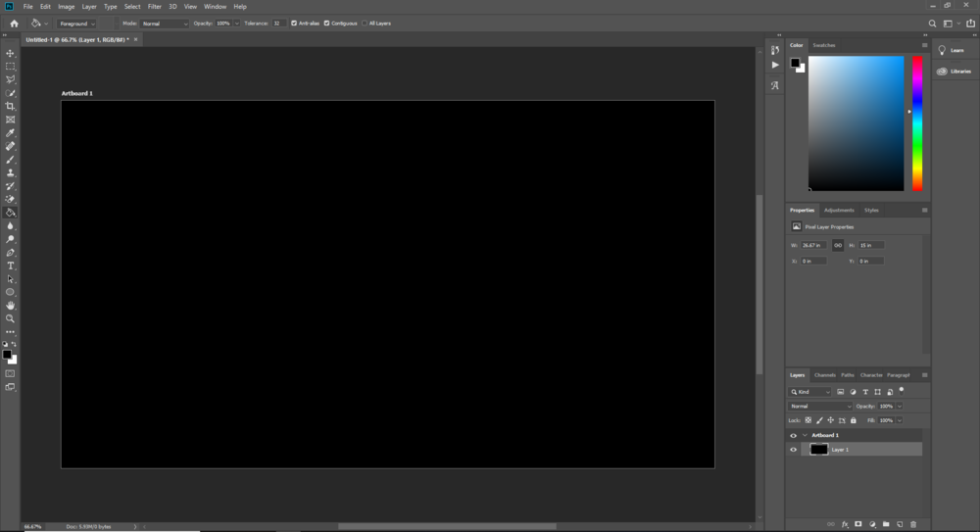Select the Hand tool
This screenshot has width=980, height=532.
click(10, 306)
